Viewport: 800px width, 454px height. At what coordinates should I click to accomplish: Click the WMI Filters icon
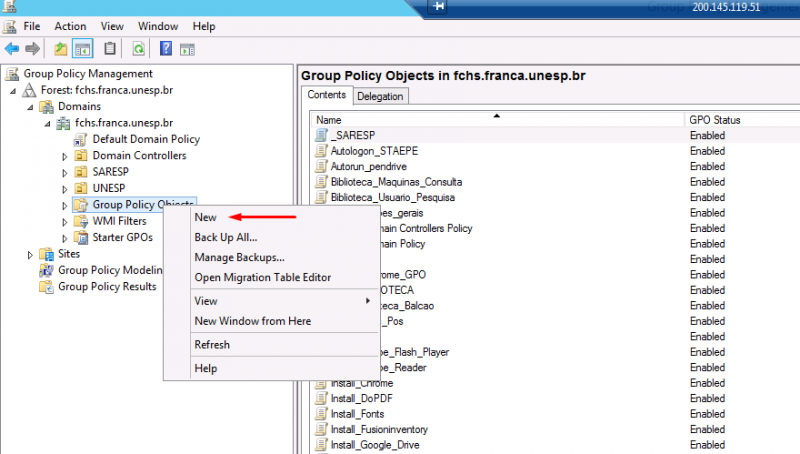pos(81,221)
